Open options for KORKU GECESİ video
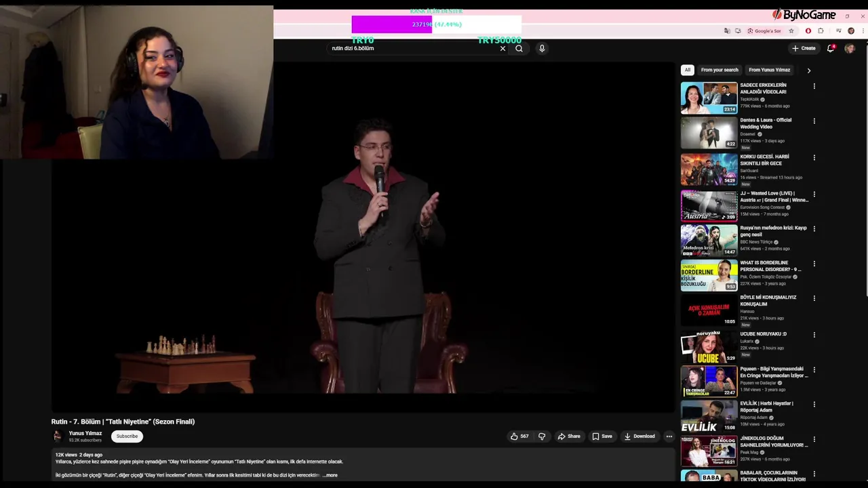Screen dimensions: 868x488 pyautogui.click(x=814, y=158)
